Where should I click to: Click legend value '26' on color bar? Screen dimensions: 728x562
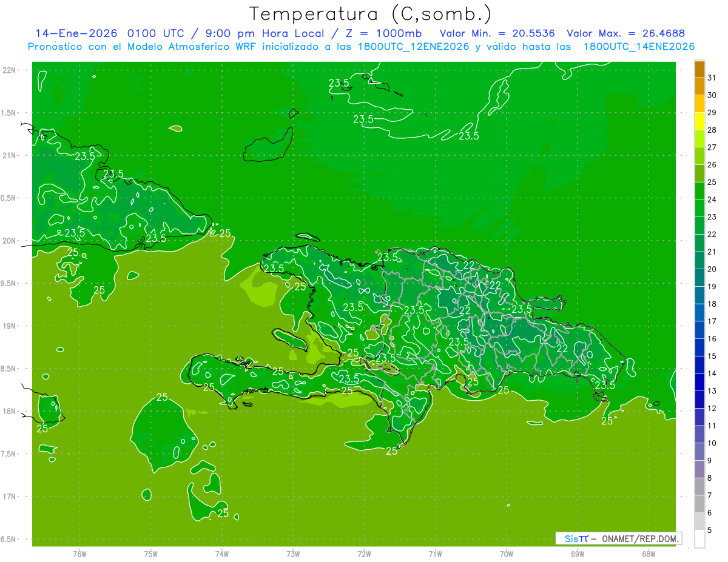pos(712,165)
